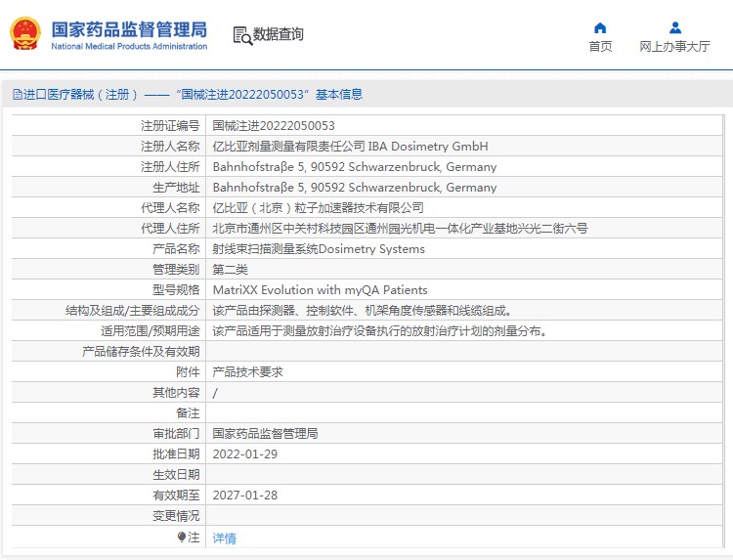Click the 批准日期 row label

(176, 454)
